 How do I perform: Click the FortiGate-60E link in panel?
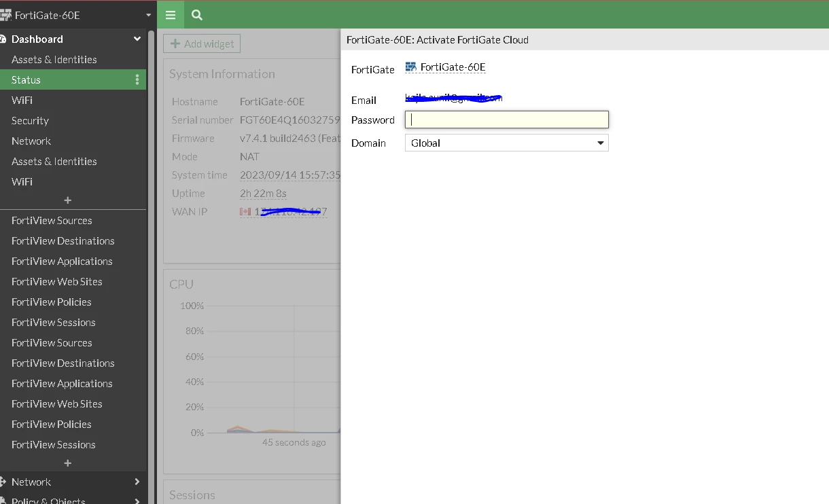[453, 67]
